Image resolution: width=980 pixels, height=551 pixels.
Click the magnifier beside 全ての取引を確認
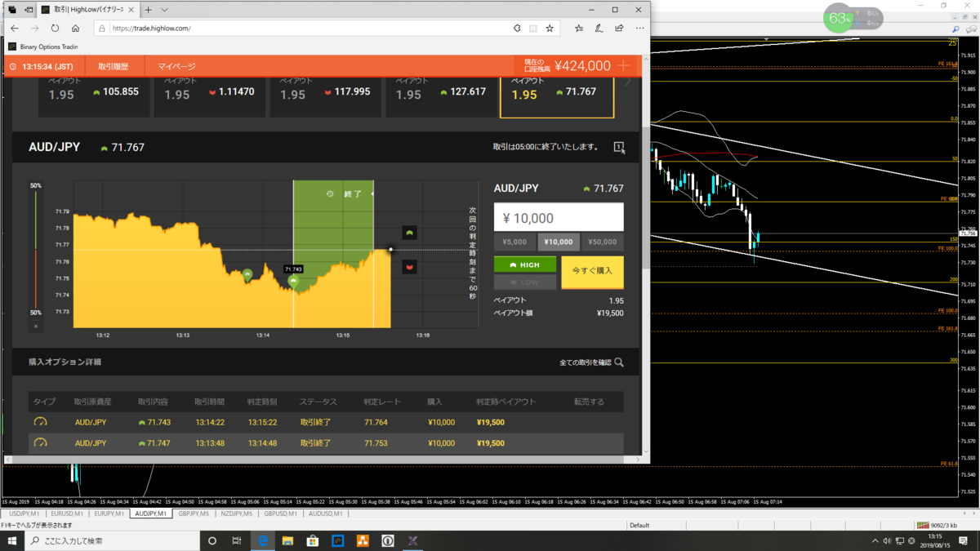(619, 362)
